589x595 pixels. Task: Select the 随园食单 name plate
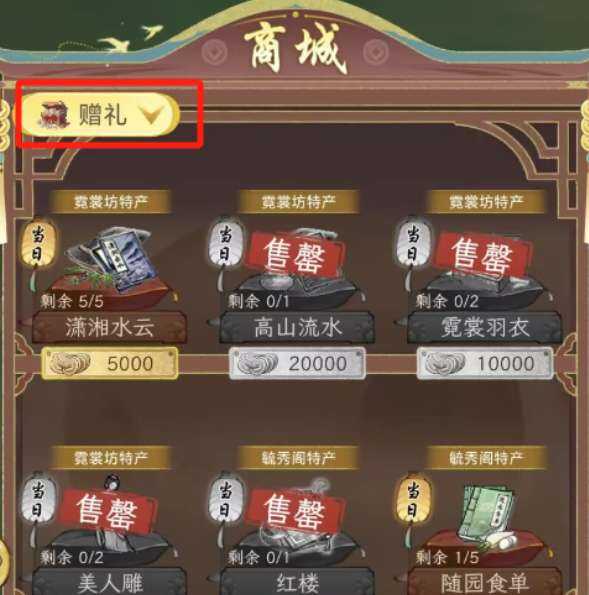[485, 582]
